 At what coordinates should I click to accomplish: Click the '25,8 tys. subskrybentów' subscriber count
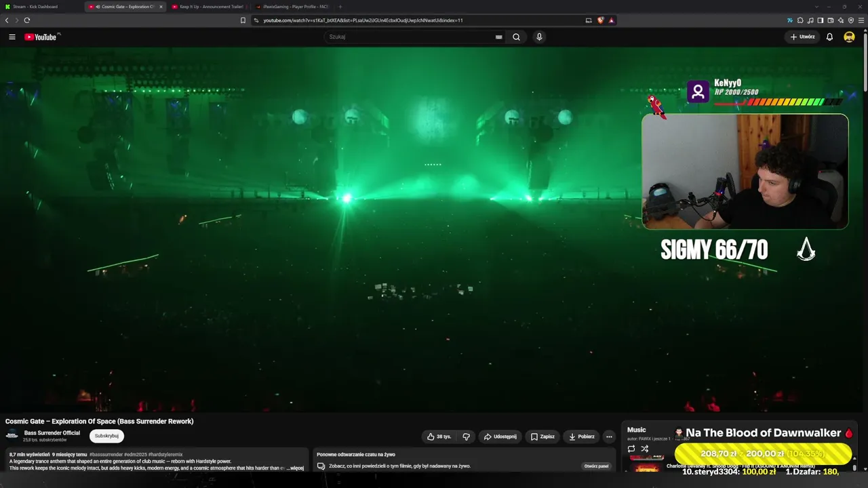[45, 440]
